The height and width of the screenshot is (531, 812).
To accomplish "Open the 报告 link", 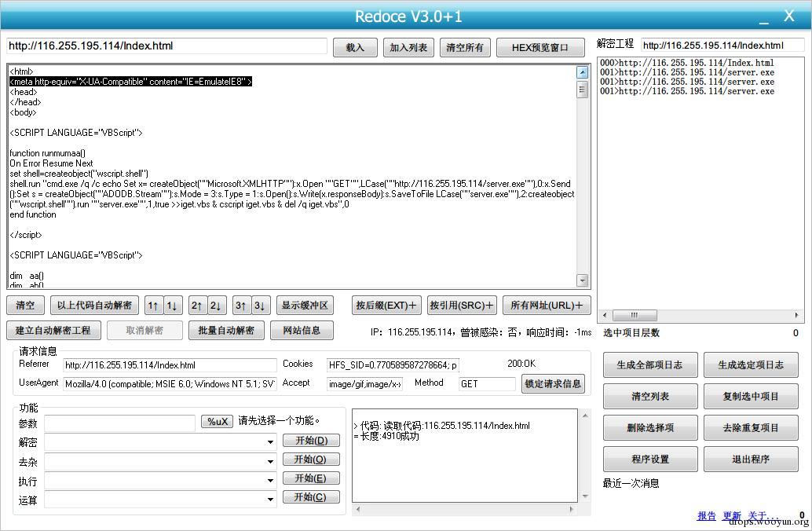I will pyautogui.click(x=706, y=515).
